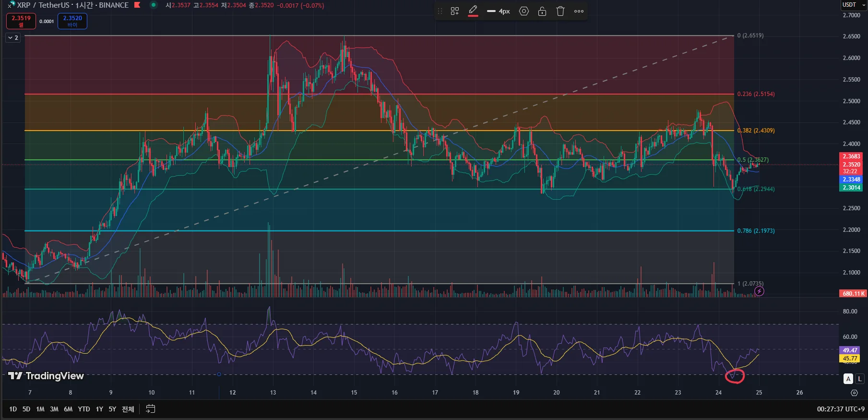Click the red 2.3683 price label

(851, 156)
